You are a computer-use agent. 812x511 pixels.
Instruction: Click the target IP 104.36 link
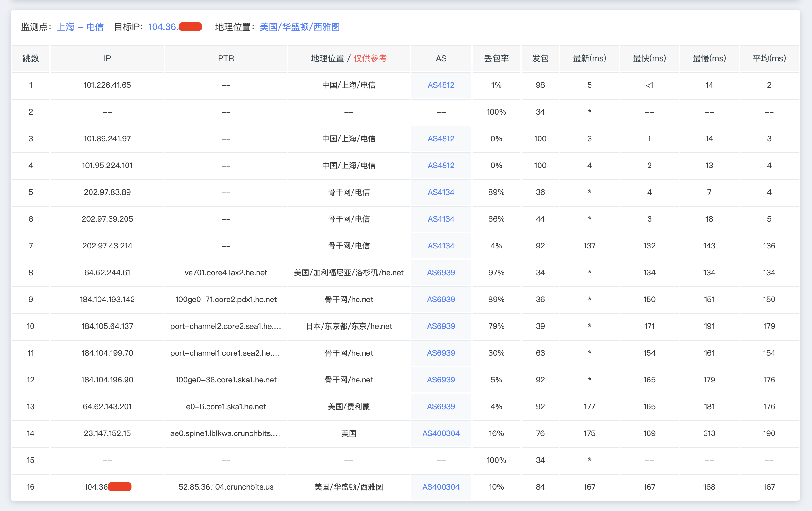click(175, 27)
